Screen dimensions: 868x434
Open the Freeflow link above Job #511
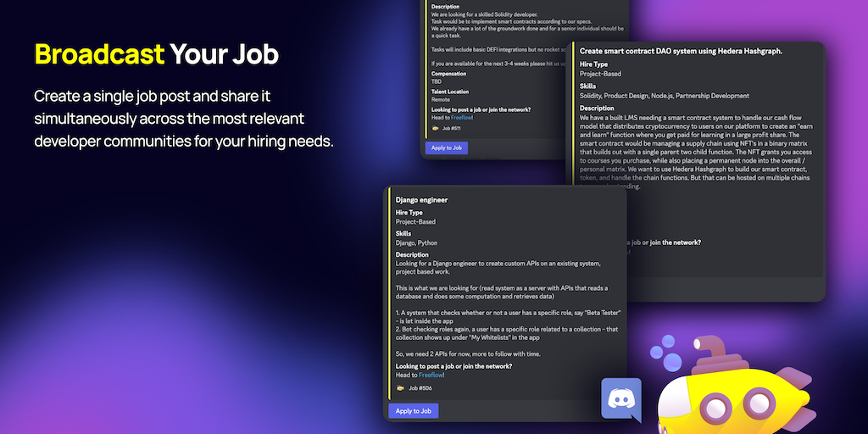[462, 117]
